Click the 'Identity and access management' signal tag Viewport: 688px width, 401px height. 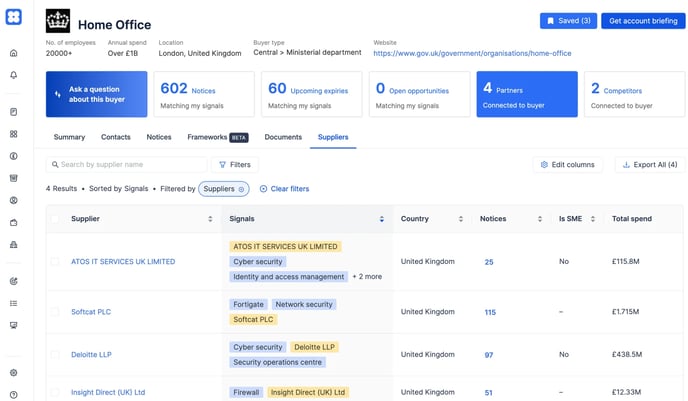click(288, 277)
